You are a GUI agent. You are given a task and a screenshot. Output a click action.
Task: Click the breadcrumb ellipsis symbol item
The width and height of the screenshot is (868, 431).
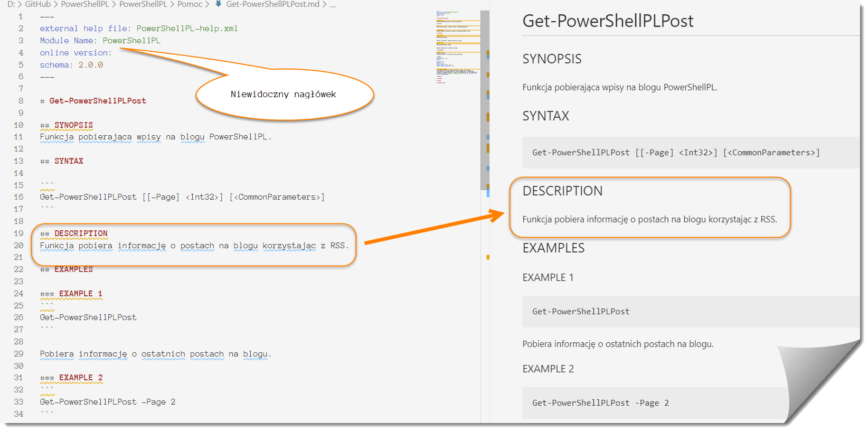click(x=333, y=4)
